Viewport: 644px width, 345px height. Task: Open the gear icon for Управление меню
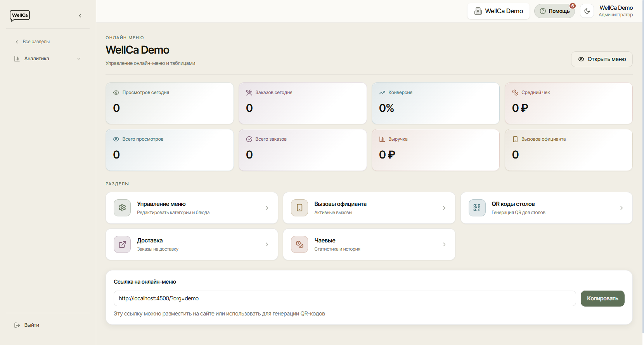122,208
